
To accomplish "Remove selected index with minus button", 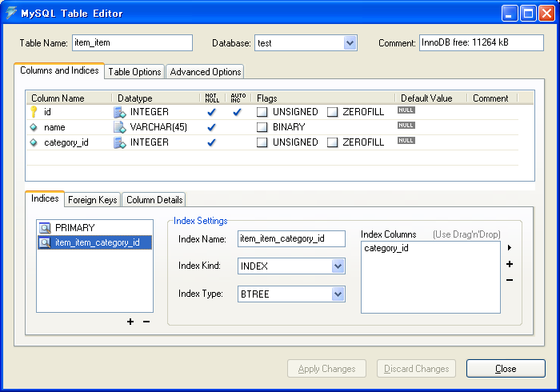I will [146, 322].
